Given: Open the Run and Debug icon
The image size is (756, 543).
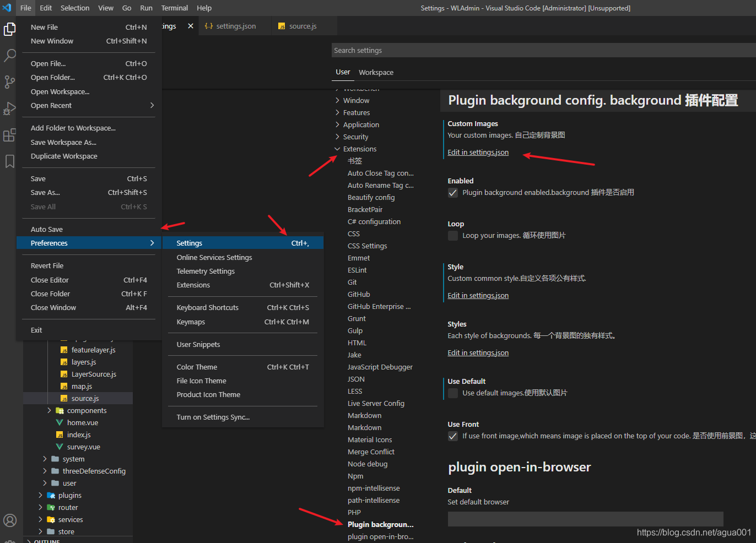Looking at the screenshot, I should (10, 108).
